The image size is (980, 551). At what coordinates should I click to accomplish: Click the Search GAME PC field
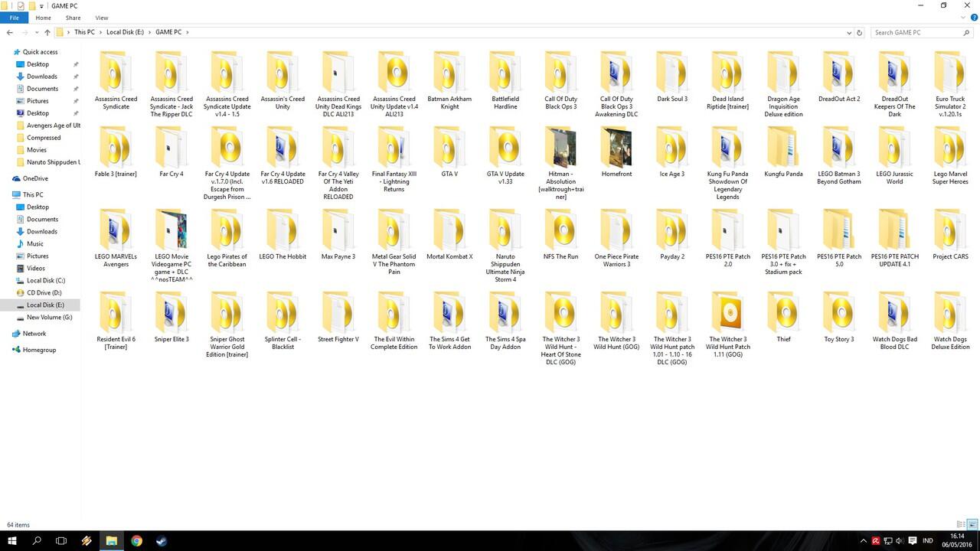(x=921, y=32)
